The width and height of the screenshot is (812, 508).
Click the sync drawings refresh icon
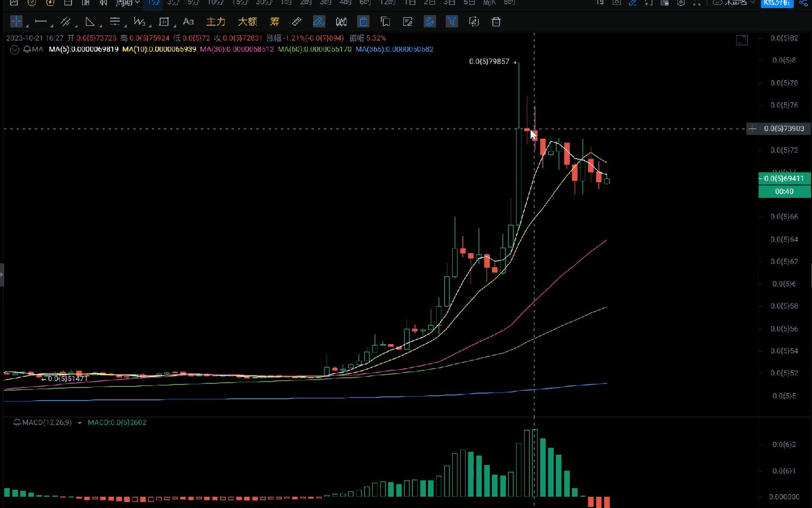coord(474,22)
